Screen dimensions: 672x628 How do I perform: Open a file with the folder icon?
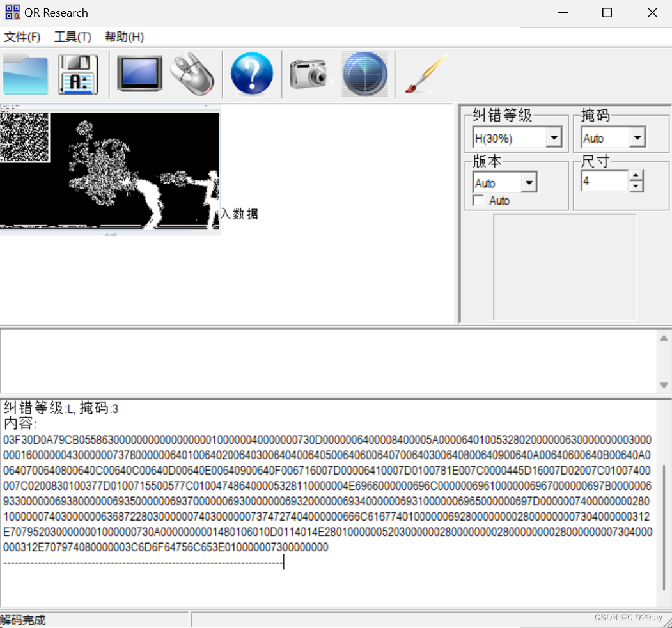click(x=26, y=74)
